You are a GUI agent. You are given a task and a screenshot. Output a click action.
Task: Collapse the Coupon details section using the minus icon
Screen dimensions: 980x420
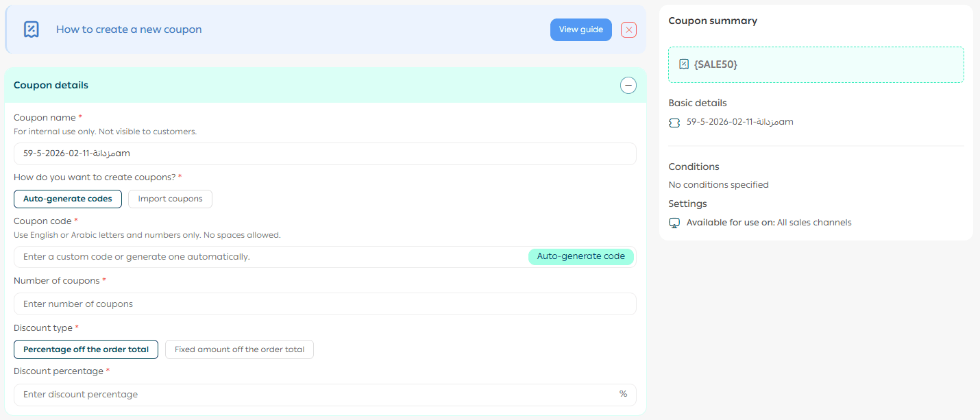tap(628, 86)
